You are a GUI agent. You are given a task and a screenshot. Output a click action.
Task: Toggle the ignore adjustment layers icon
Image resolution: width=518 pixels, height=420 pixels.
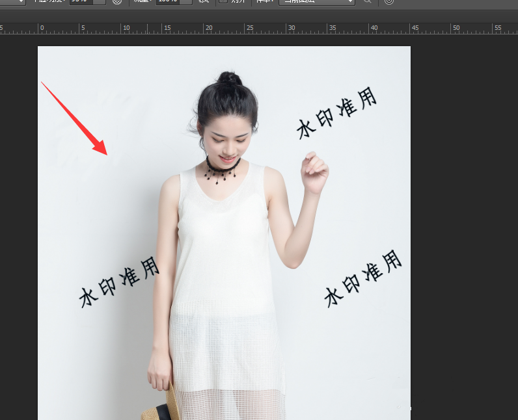[x=368, y=2]
